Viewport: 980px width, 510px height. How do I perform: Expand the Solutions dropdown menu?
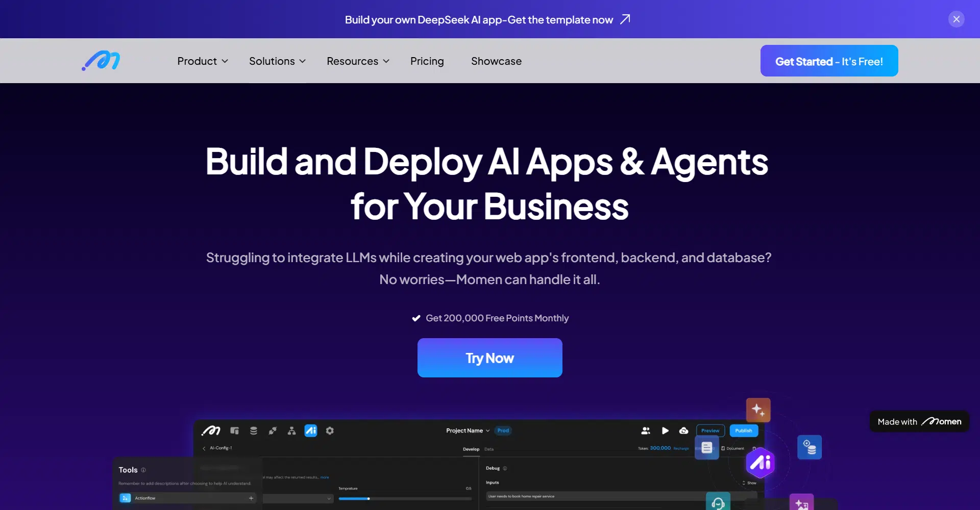click(277, 61)
